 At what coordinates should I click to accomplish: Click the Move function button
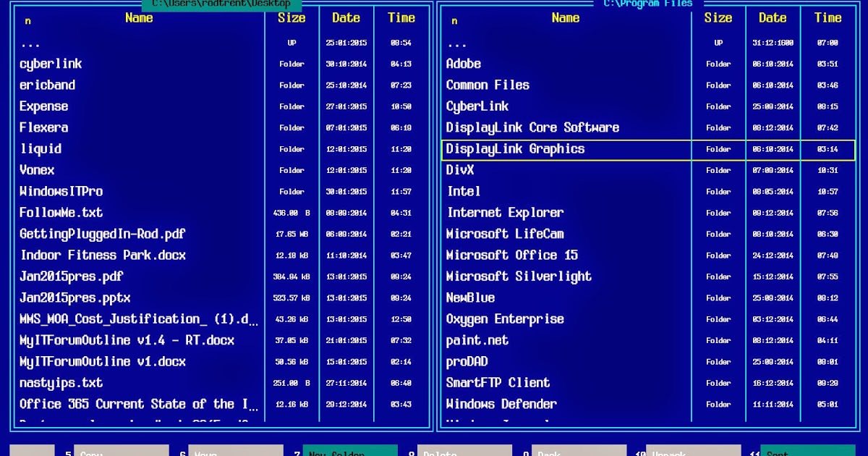(x=236, y=452)
